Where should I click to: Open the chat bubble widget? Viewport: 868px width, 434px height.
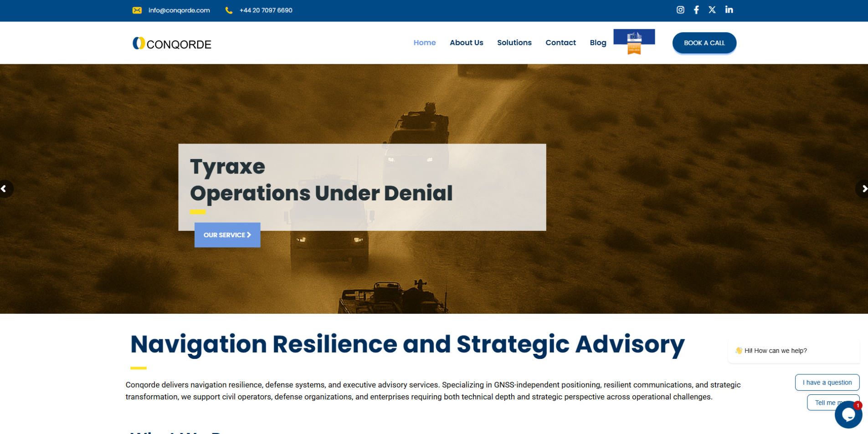848,414
